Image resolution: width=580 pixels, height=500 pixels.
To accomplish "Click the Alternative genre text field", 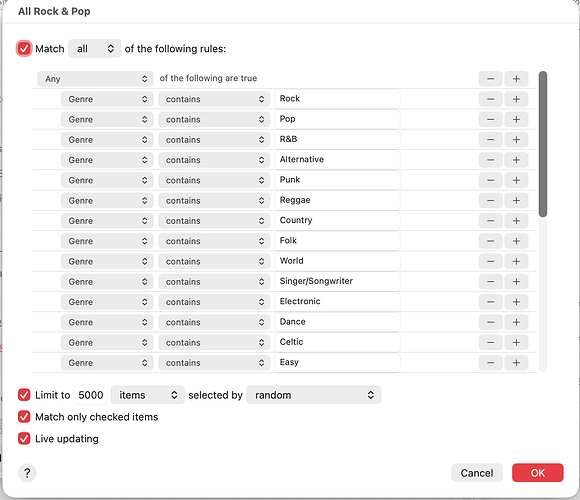I will (337, 160).
